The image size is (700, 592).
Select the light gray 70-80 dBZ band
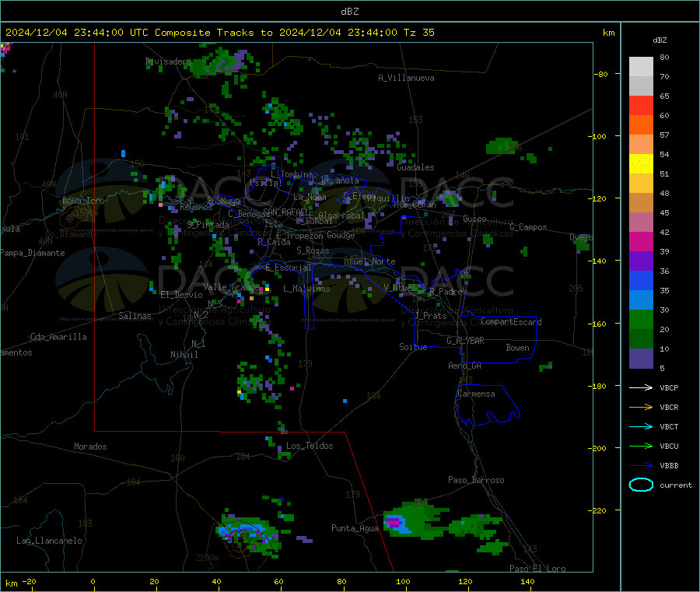coord(641,67)
